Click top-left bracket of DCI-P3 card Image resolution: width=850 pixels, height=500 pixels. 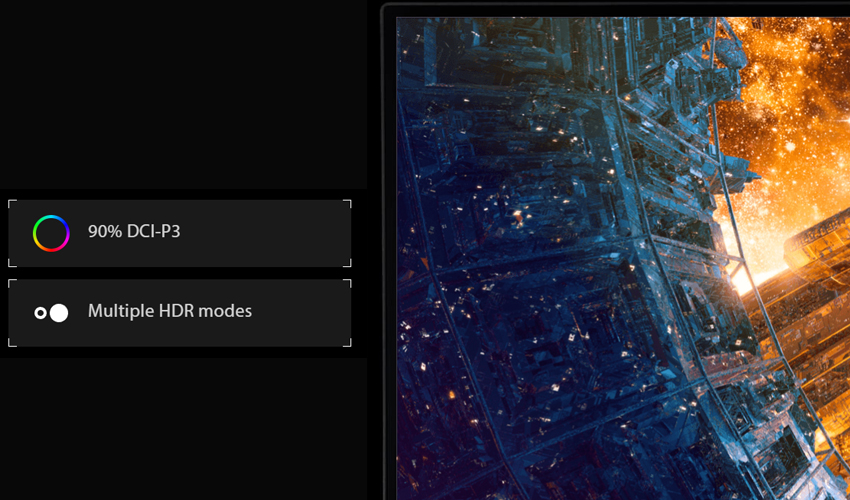pyautogui.click(x=12, y=203)
